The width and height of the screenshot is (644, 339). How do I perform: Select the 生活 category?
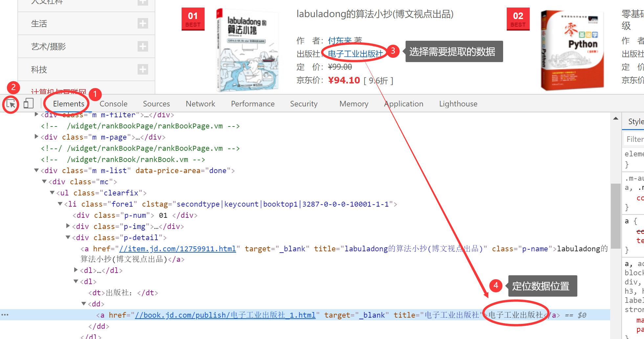(39, 24)
